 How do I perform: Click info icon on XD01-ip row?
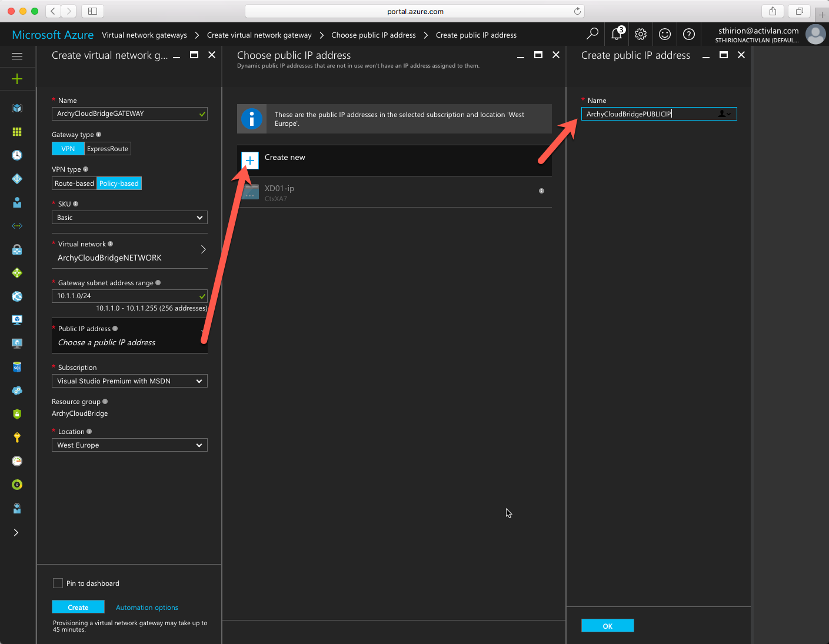[x=541, y=191]
